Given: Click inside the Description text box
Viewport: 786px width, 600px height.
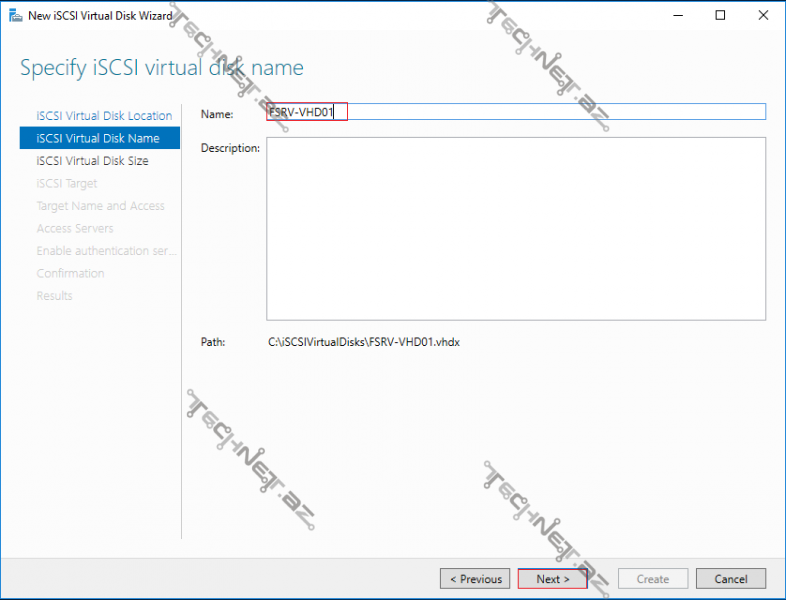Looking at the screenshot, I should [x=515, y=228].
